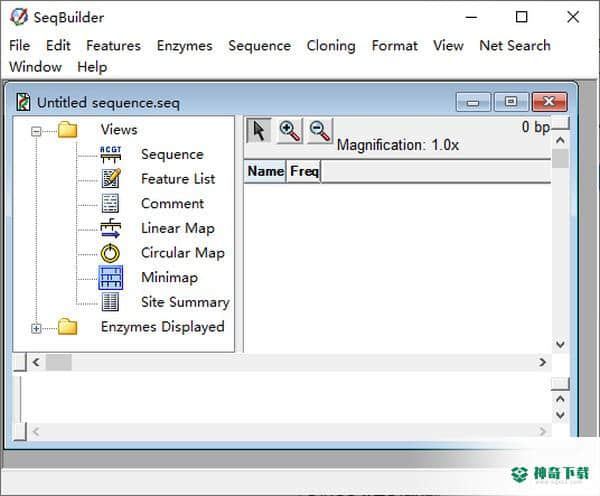
Task: Click the Enzymes Displayed folder icon
Action: (68, 327)
